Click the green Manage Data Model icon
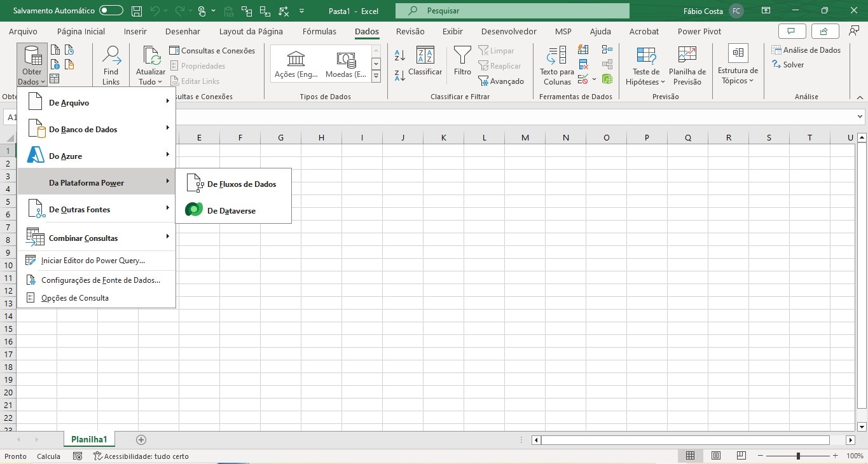Image resolution: width=868 pixels, height=464 pixels. coord(607,79)
